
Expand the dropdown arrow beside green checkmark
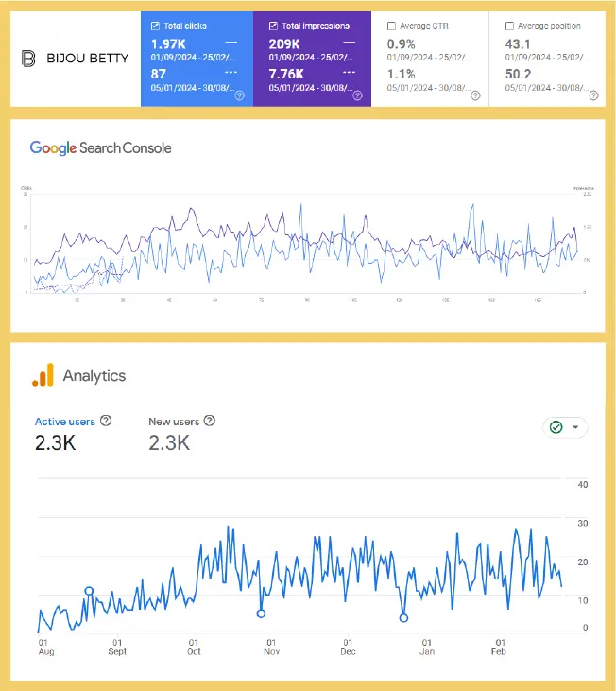[575, 427]
